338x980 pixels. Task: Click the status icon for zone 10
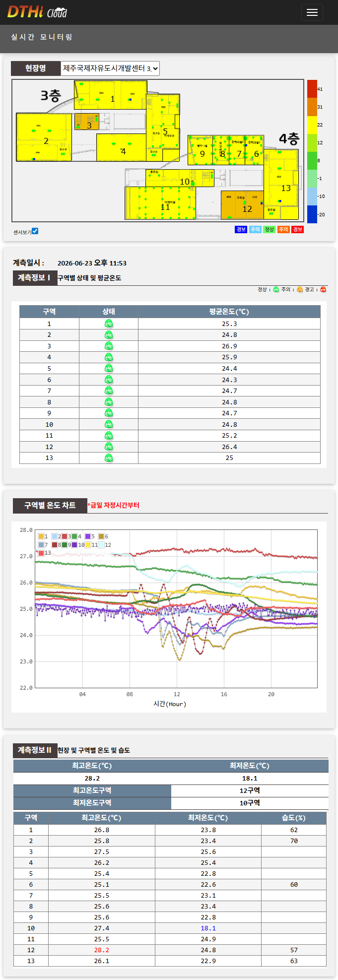[109, 424]
